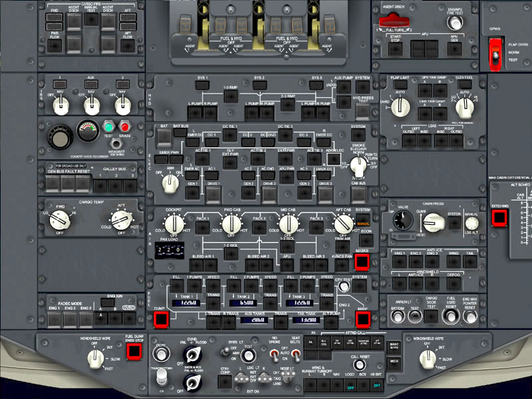Flip the NO SMOKE sign switch

coord(273,356)
